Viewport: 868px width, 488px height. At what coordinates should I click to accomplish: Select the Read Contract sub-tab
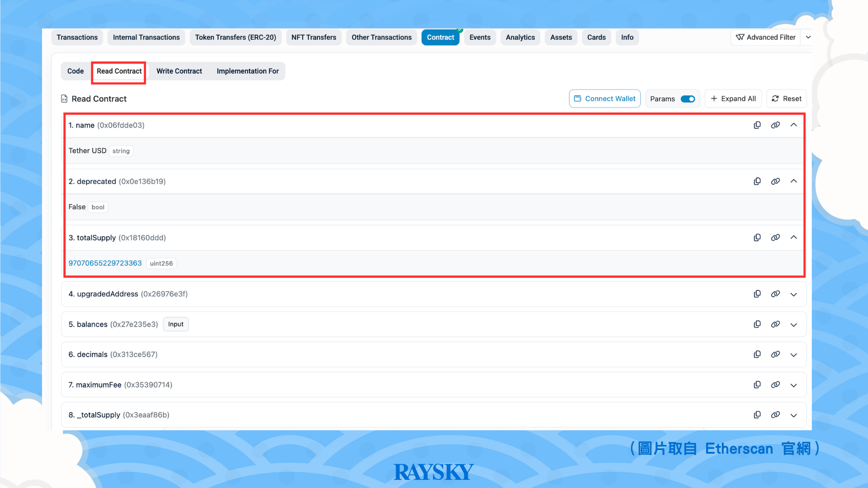tap(119, 71)
